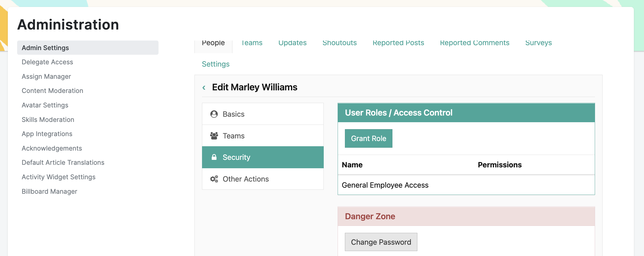Click the group icon next to Teams
The width and height of the screenshot is (644, 256).
214,136
